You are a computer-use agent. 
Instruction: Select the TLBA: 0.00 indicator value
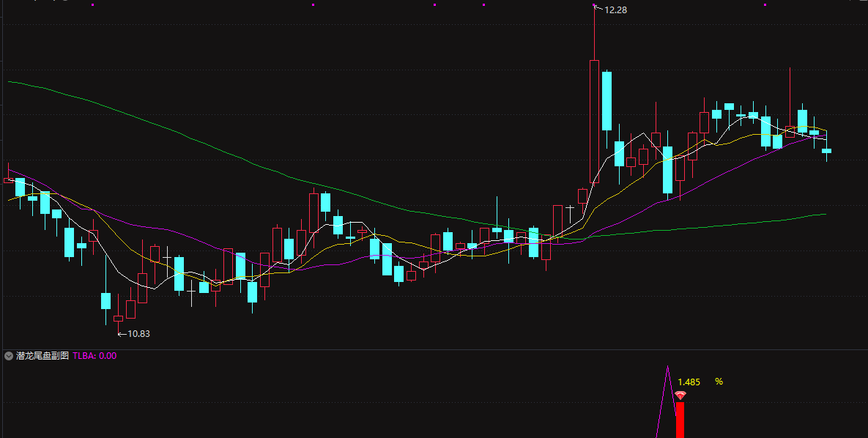tap(94, 356)
